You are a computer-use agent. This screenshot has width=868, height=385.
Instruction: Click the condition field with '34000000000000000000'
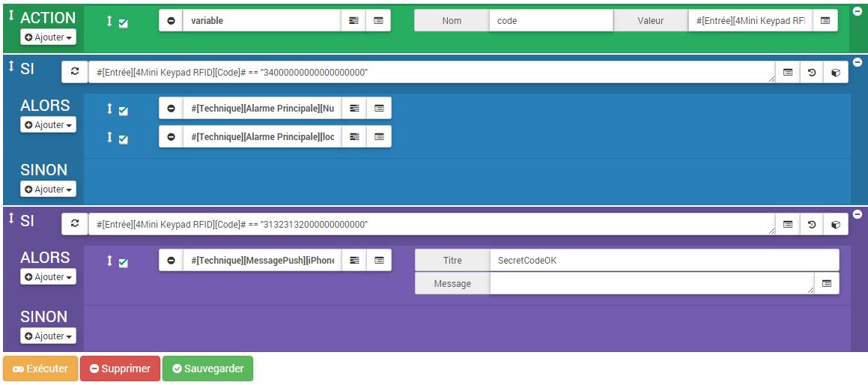coord(432,72)
